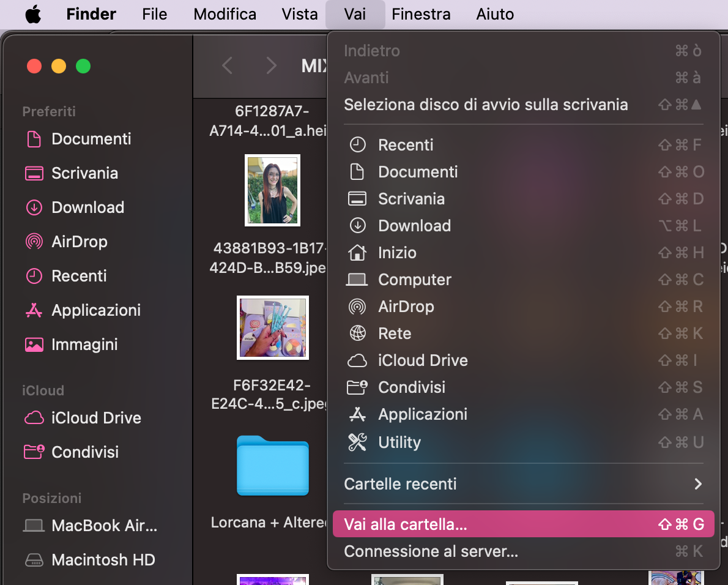Open the Lorcana + Altered folder

(x=272, y=466)
